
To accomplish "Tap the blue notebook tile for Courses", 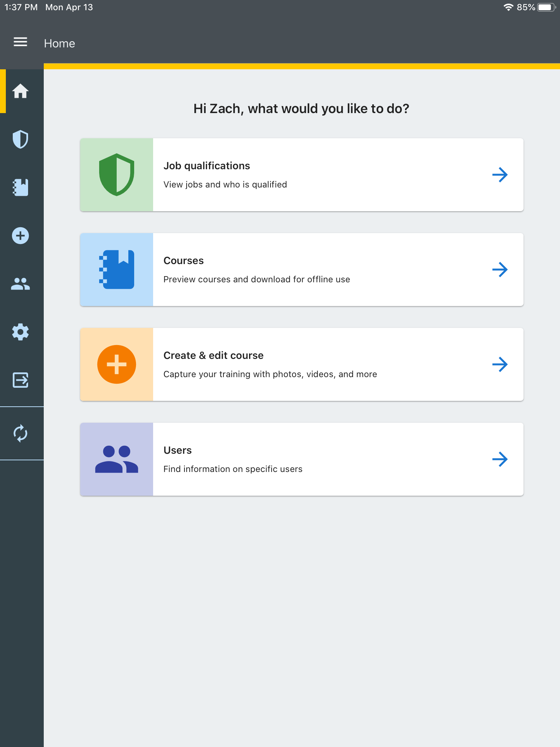I will pos(117,270).
